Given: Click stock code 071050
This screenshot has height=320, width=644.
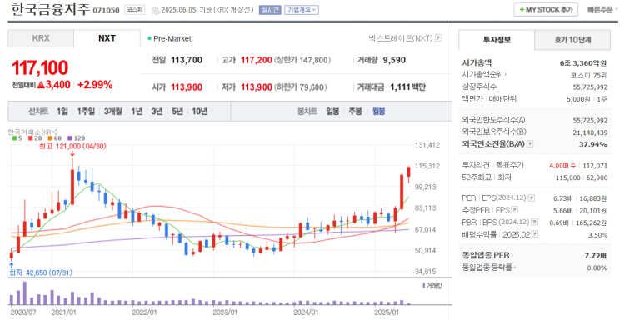Looking at the screenshot, I should tap(107, 10).
